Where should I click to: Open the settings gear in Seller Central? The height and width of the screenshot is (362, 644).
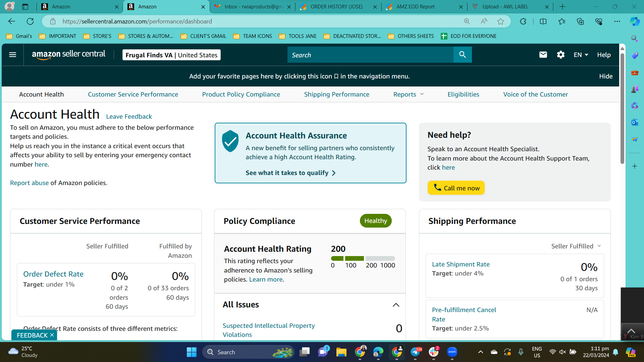point(561,55)
